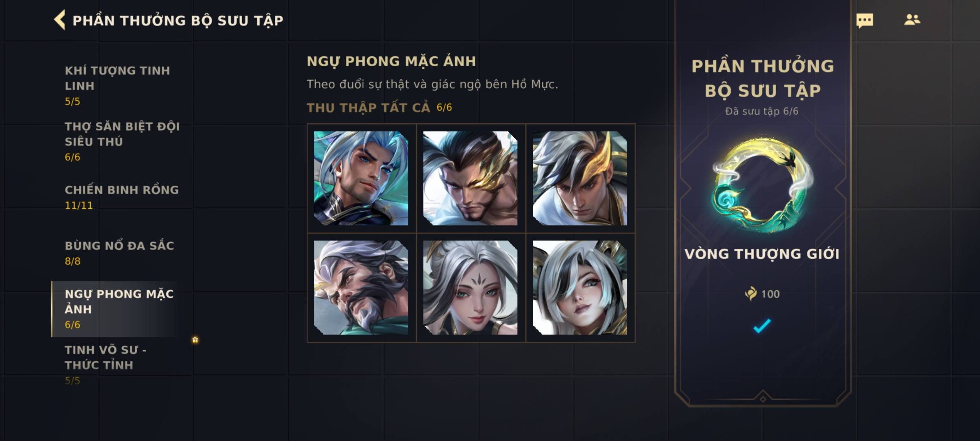
Task: Select the Khí Tượng Tinh Linh collection
Action: click(x=118, y=86)
